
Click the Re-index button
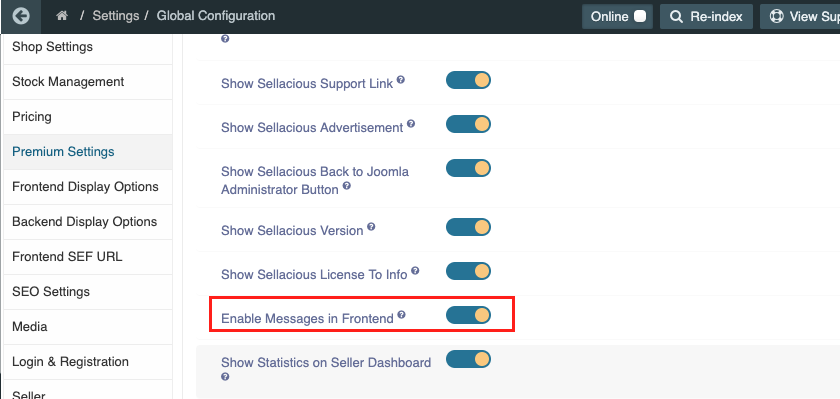click(x=706, y=17)
